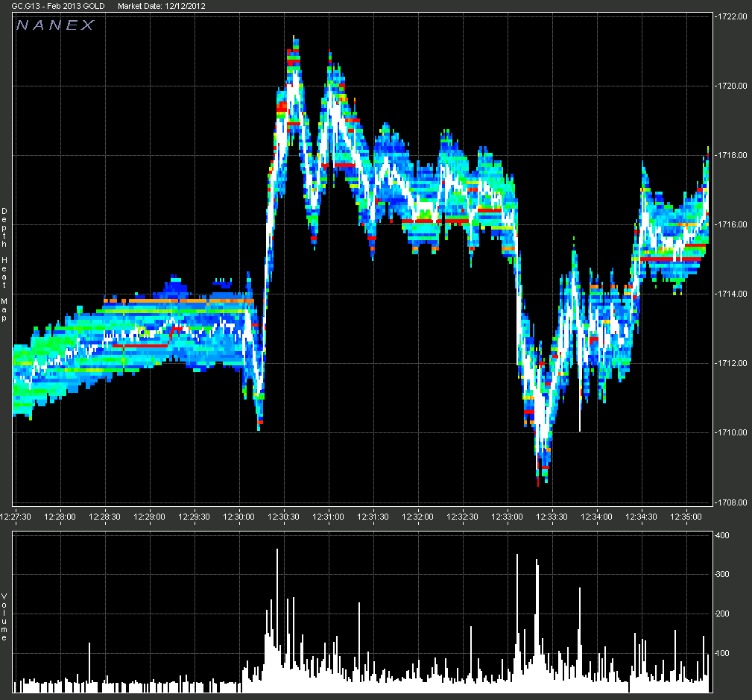Image resolution: width=752 pixels, height=700 pixels.
Task: Click the 12:31:30 time axis label
Action: (x=373, y=517)
